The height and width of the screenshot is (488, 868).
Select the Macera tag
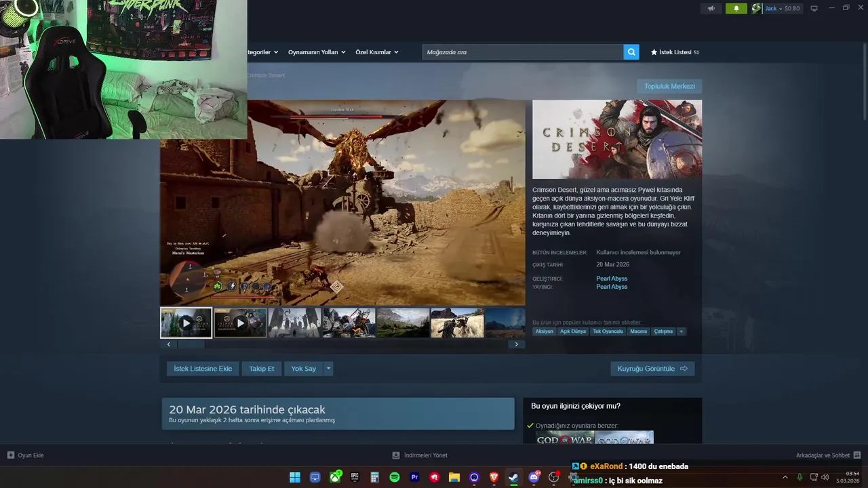pos(638,331)
